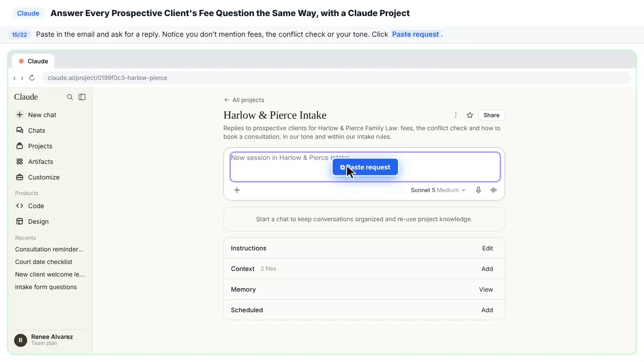Edit the project Instructions
The image size is (644, 362).
(x=488, y=248)
